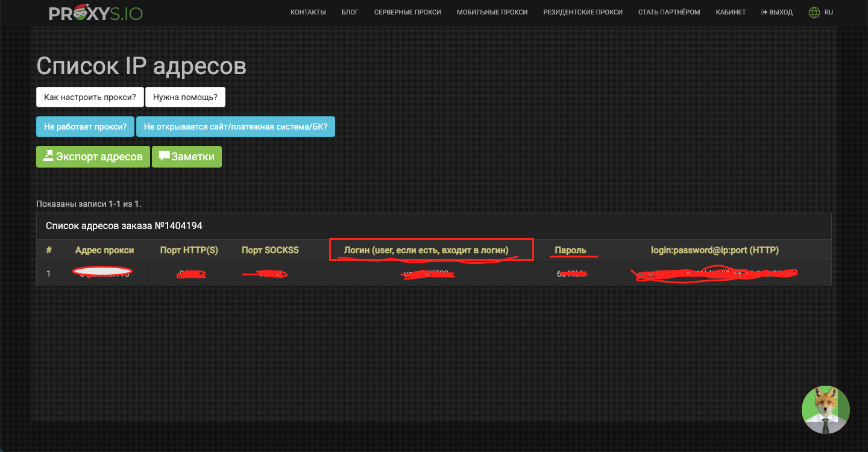The width and height of the screenshot is (868, 452).
Task: Click 'Список адресов заказа №1404194' title
Action: [124, 226]
